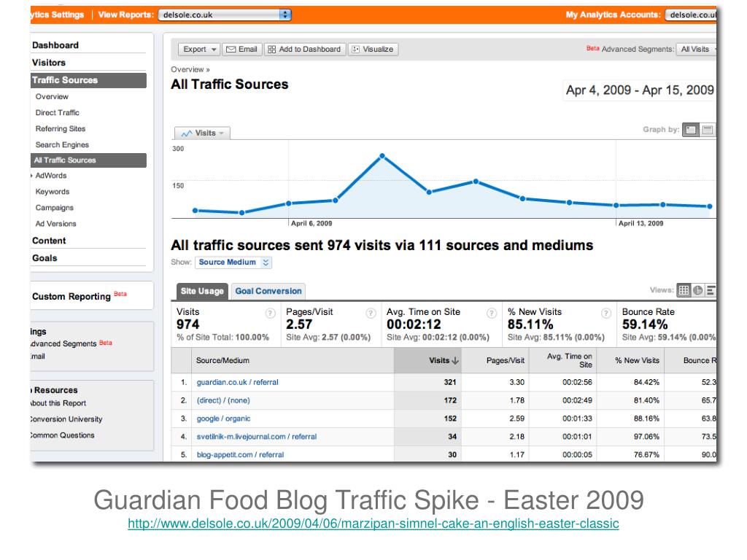Screen dimensions: 747x560
Task: Sort by the Visits column header
Action: [427, 360]
